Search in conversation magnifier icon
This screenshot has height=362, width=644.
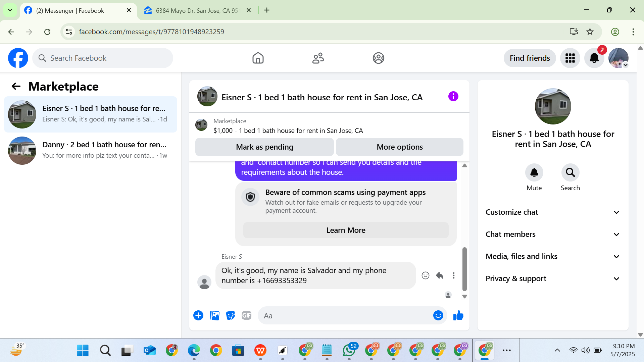570,172
